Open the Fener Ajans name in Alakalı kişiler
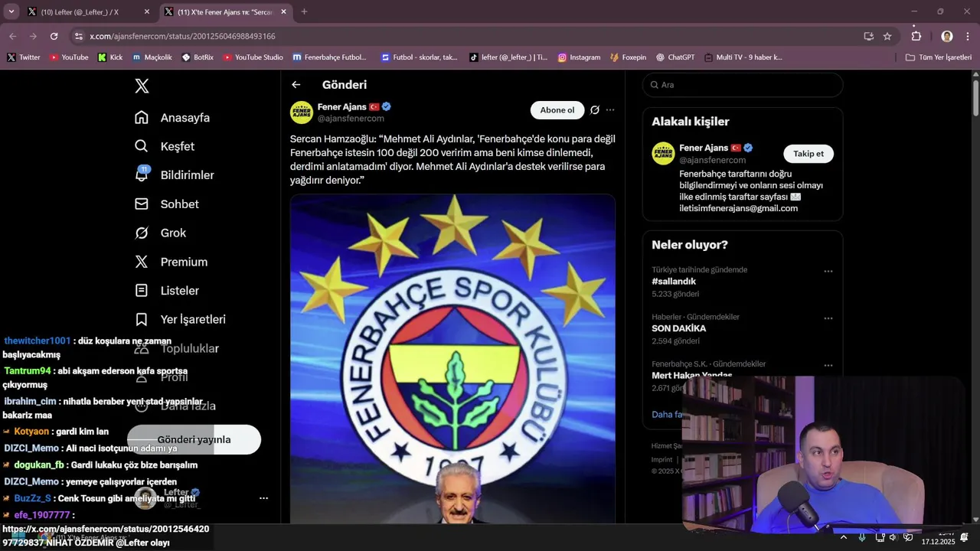 704,148
